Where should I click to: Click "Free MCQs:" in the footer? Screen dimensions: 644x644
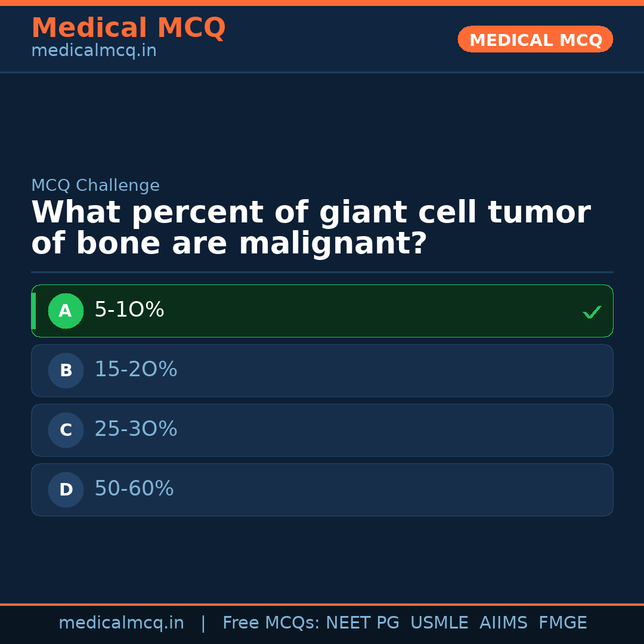(x=271, y=623)
